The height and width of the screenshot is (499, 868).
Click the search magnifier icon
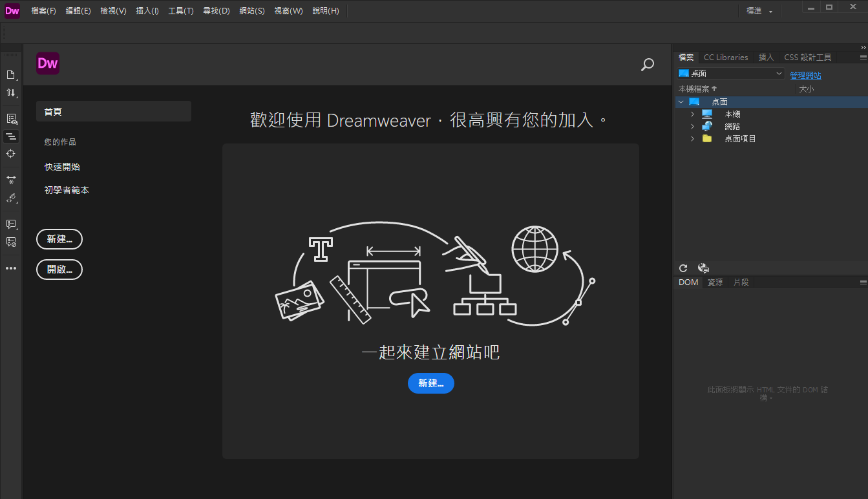coord(647,65)
